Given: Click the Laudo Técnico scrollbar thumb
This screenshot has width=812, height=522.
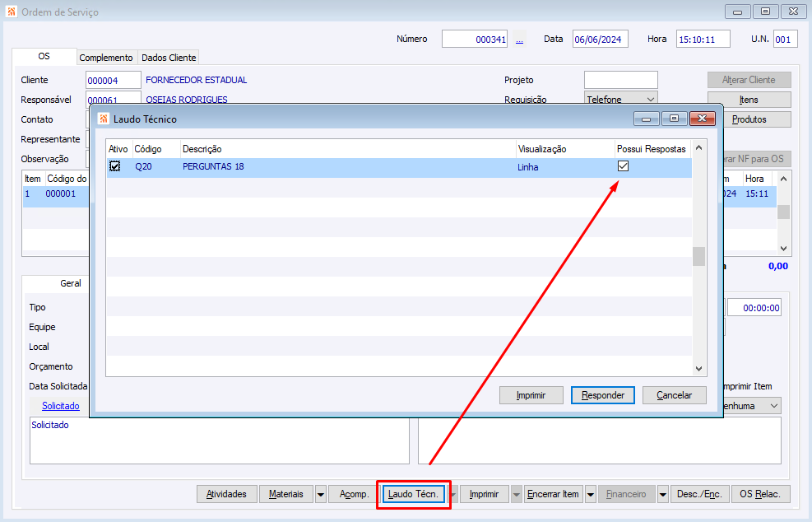Looking at the screenshot, I should click(x=698, y=256).
